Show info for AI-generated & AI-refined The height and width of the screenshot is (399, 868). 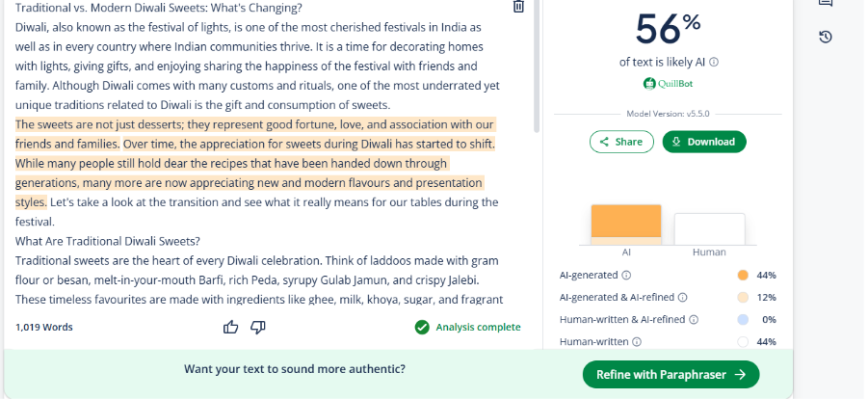(x=683, y=297)
